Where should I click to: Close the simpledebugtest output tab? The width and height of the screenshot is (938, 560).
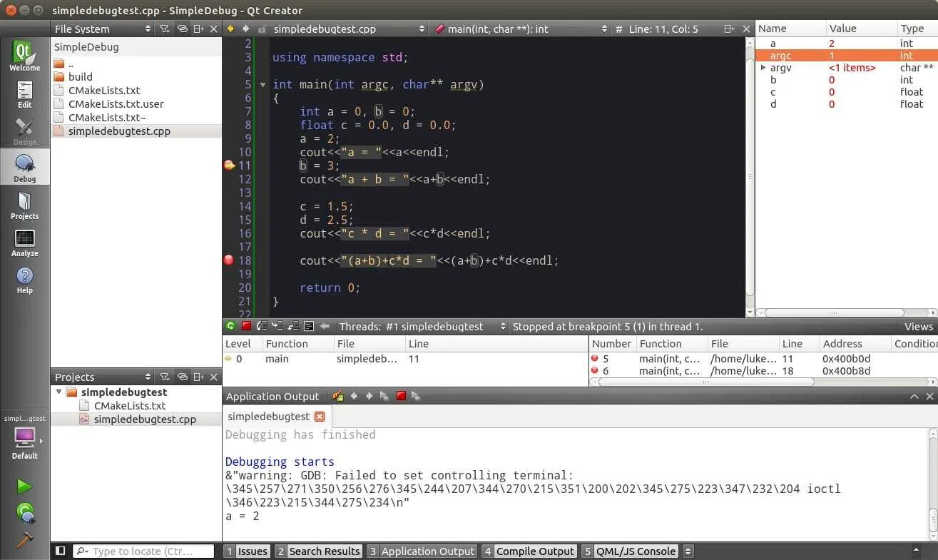click(x=320, y=416)
